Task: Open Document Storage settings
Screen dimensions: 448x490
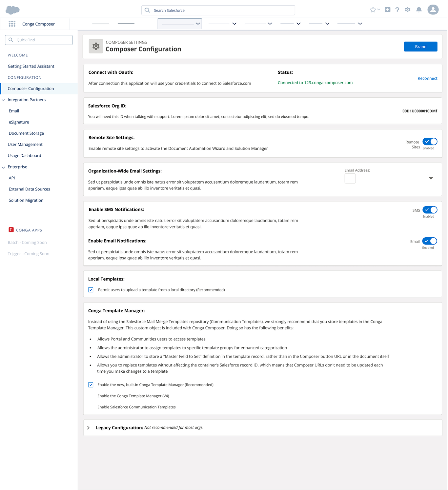Action: [x=27, y=133]
